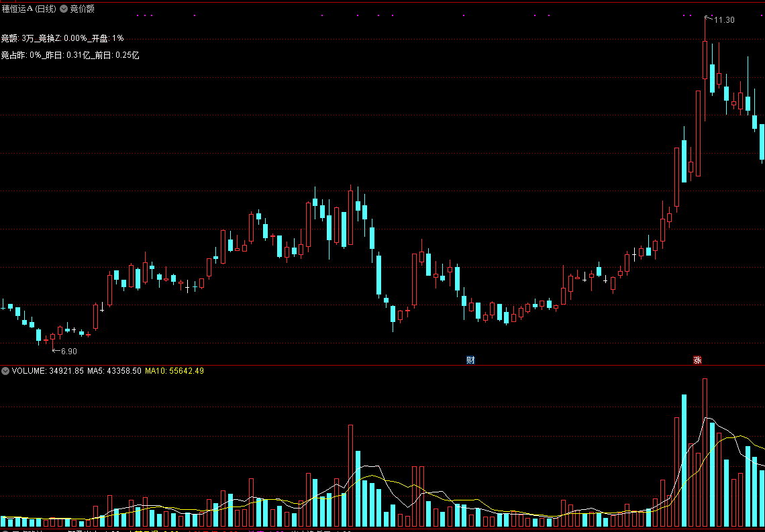
Task: Collapse the VOLUME indicator chevron
Action: point(5,371)
